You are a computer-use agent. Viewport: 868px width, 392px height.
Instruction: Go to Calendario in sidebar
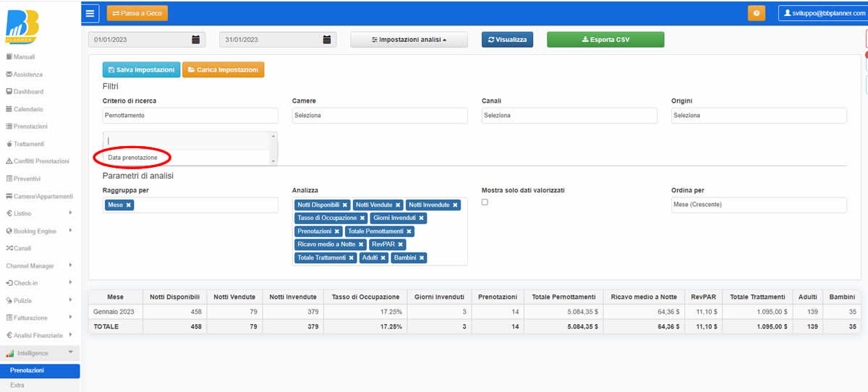pyautogui.click(x=28, y=109)
